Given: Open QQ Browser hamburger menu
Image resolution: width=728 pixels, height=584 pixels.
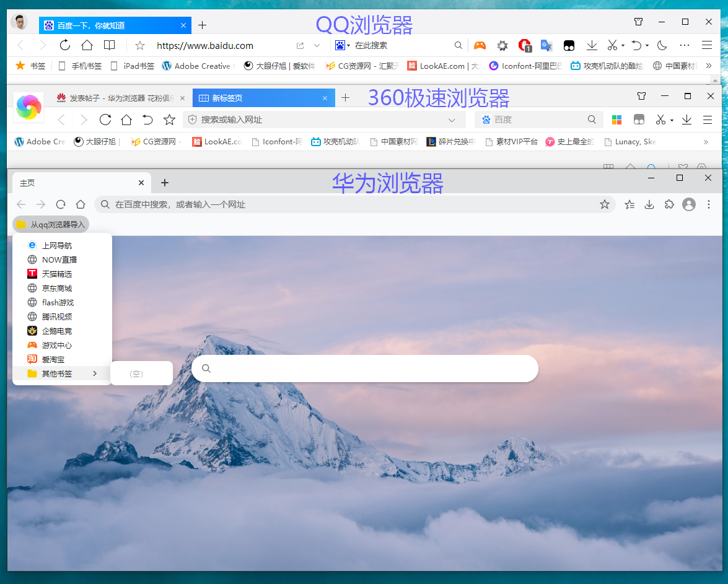Looking at the screenshot, I should (707, 45).
